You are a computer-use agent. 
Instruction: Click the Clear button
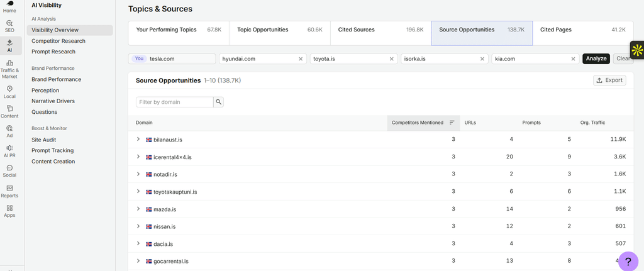623,58
